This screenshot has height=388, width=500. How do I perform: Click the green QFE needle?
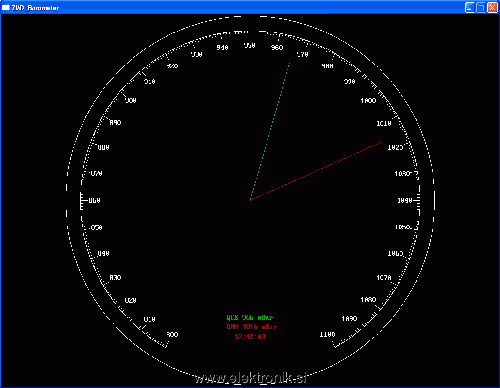coord(270,131)
